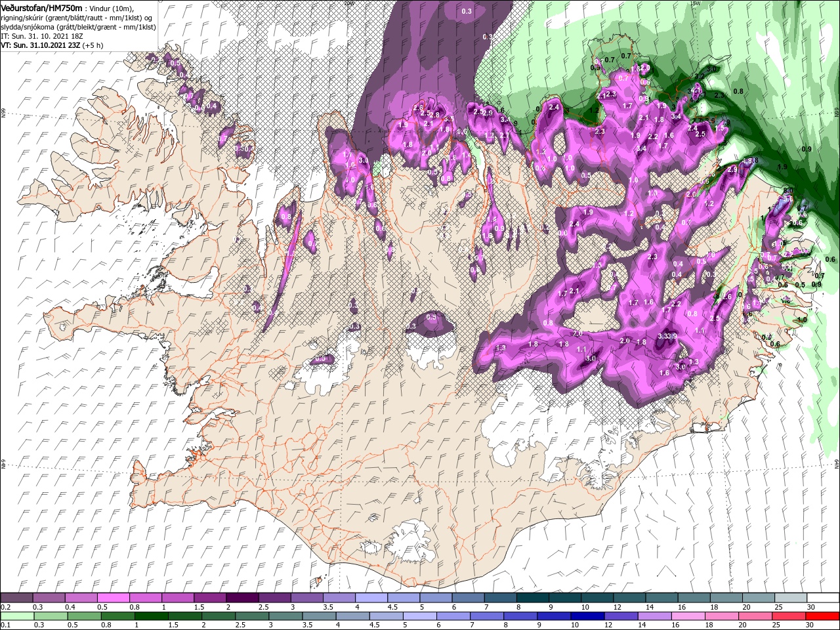Pick the violet swatch at 12 in lower legend

pos(620,616)
